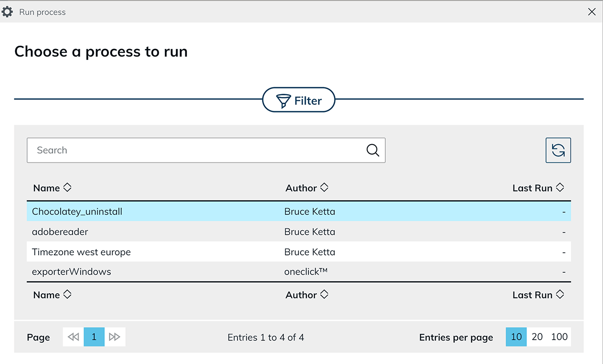Go to the previous page with double-left arrows
The height and width of the screenshot is (364, 603).
pos(73,337)
